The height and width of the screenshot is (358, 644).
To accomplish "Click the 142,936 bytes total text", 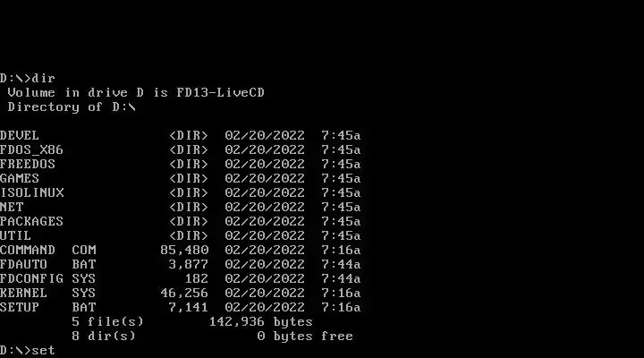I will point(261,322).
